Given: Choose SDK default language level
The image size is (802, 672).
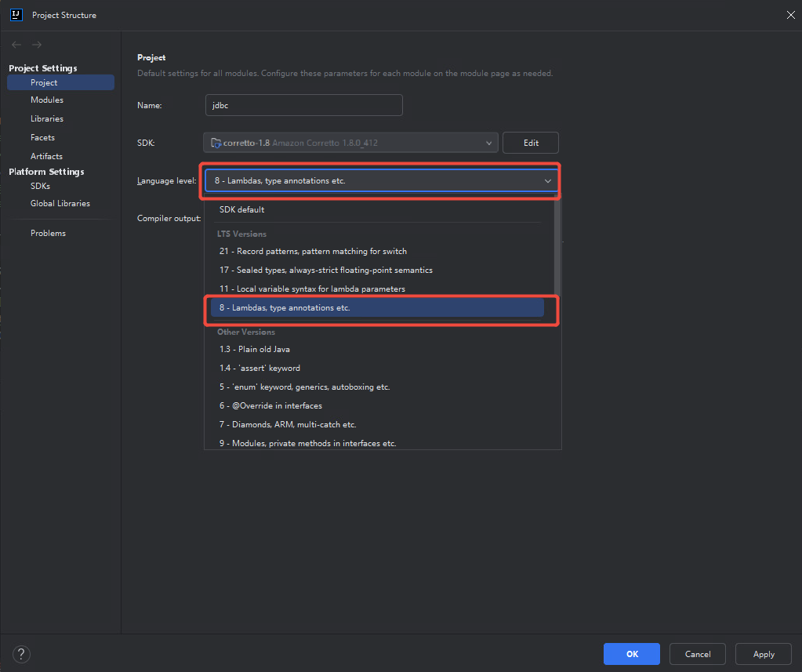Looking at the screenshot, I should pos(377,209).
